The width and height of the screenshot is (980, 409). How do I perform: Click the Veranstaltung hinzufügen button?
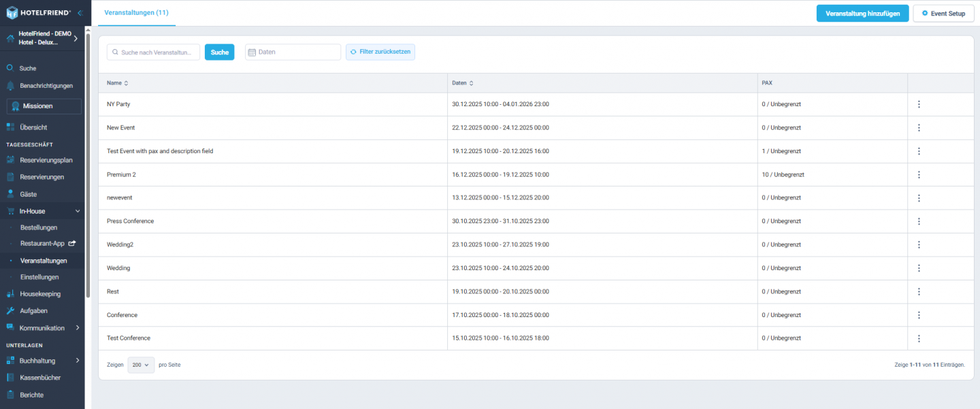[862, 14]
